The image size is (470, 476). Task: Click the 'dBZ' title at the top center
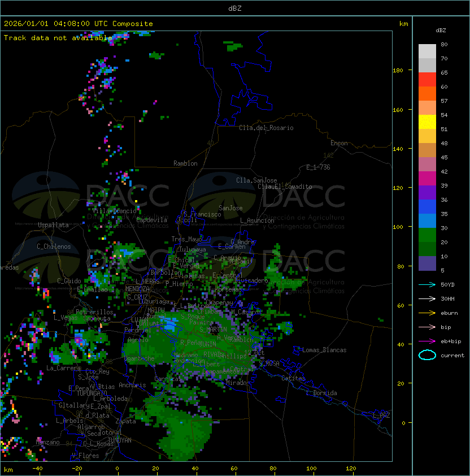point(235,8)
